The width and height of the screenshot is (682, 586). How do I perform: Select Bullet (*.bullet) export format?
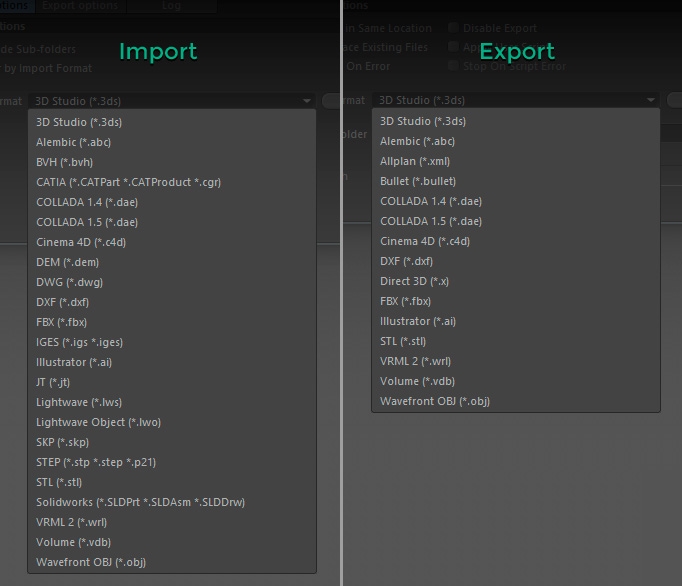pos(516,181)
